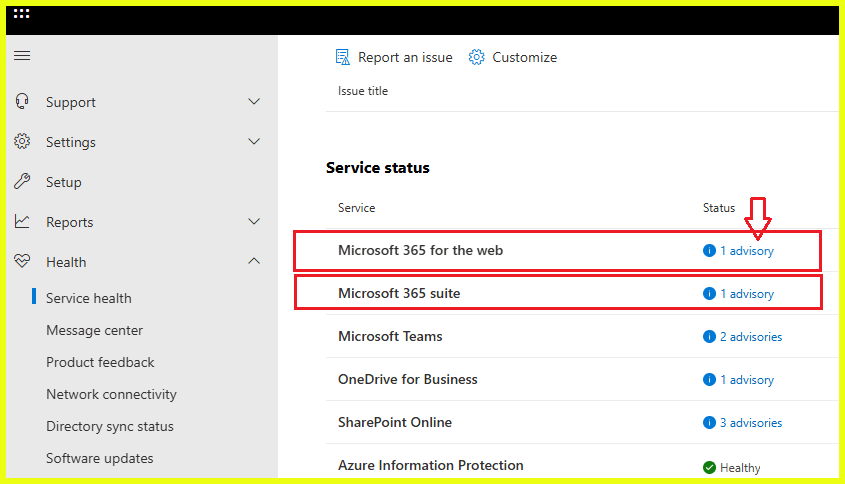This screenshot has width=845, height=484.
Task: Open 1 advisory for Microsoft 365 for the web
Action: [747, 251]
